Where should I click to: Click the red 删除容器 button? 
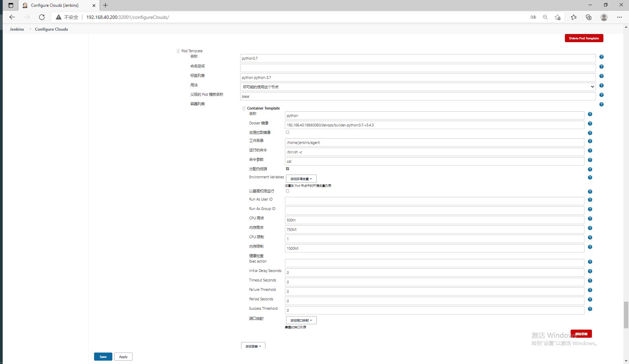click(x=581, y=334)
